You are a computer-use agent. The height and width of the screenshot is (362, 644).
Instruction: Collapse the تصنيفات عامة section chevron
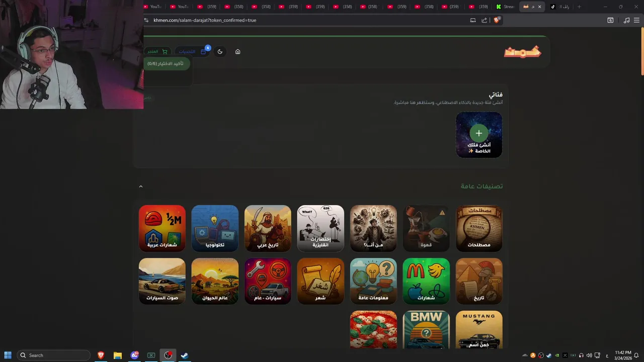click(x=141, y=186)
